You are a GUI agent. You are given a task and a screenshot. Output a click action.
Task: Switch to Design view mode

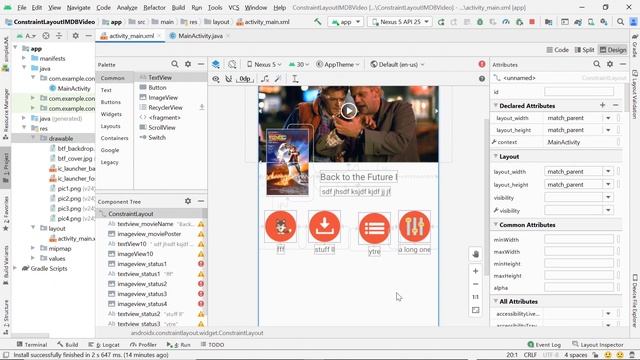tap(613, 50)
